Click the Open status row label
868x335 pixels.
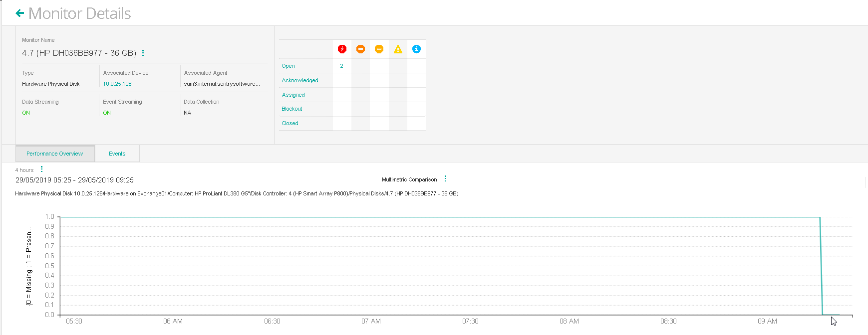[x=288, y=66]
